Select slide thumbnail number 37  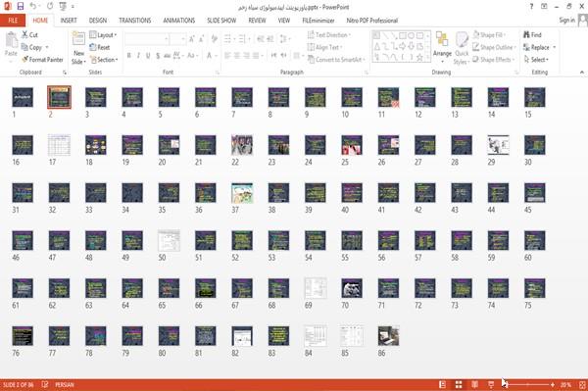tap(242, 193)
